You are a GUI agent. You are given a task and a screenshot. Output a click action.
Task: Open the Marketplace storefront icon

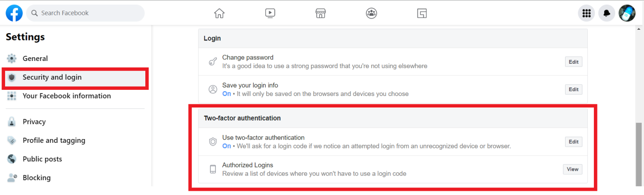click(x=320, y=13)
